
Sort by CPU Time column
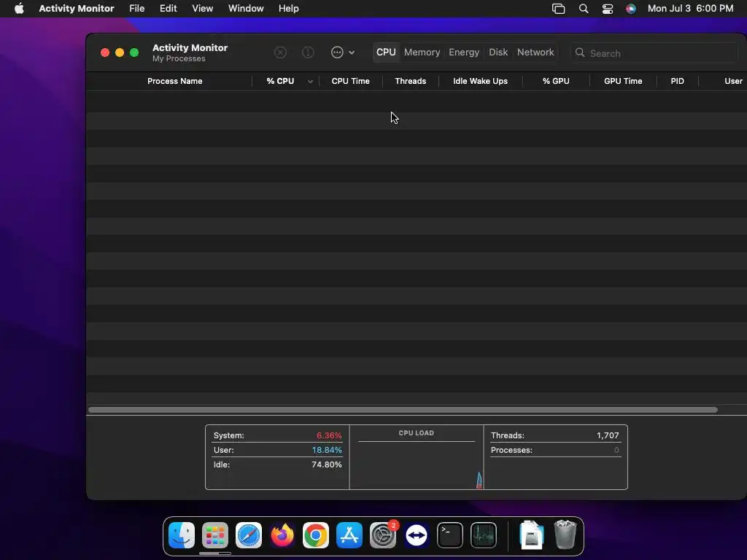pyautogui.click(x=351, y=81)
